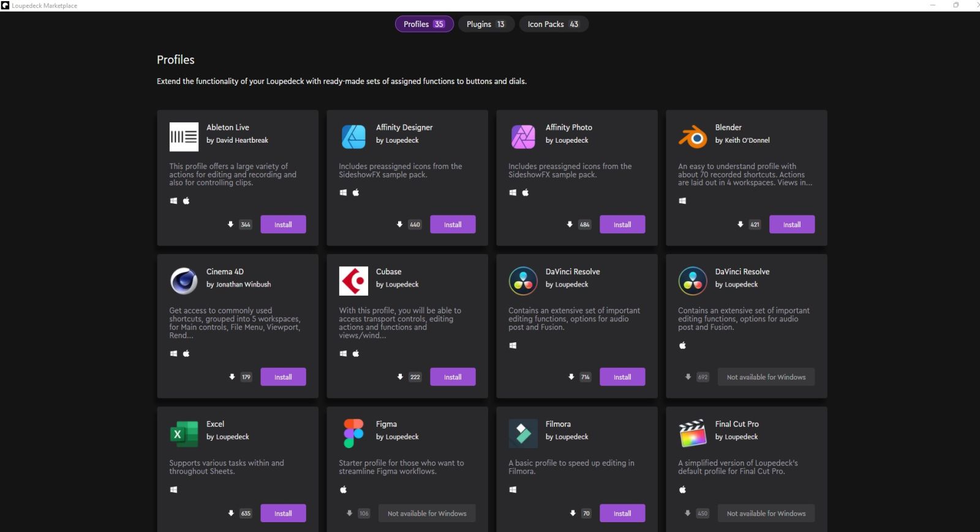Click the 'by Jonathan Winbush' author text
980x532 pixels.
238,285
